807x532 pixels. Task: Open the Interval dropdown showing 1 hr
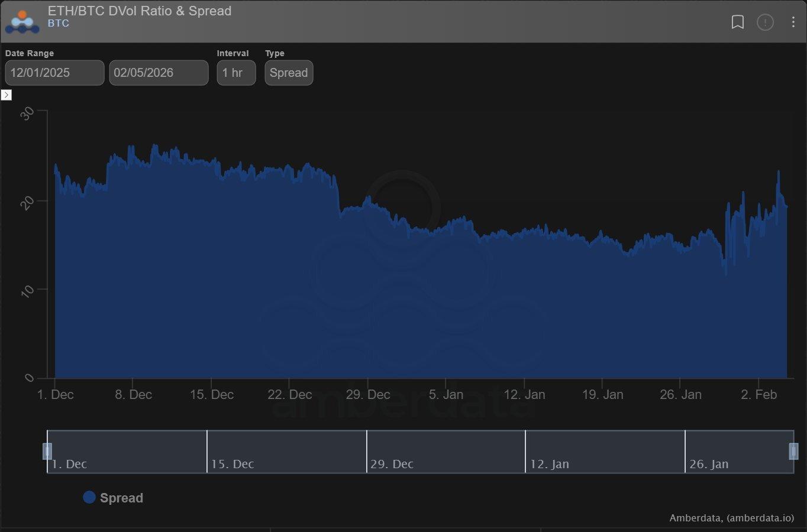tap(236, 73)
